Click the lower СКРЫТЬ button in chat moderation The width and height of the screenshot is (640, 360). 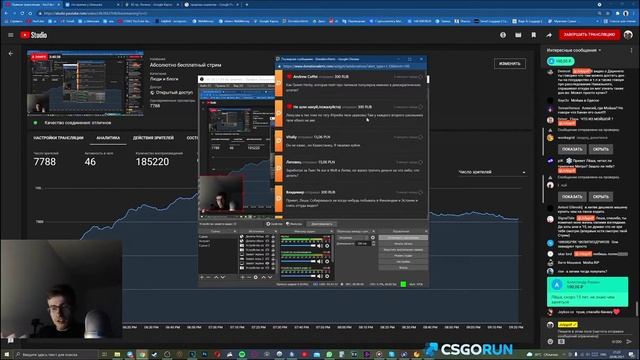coord(600,197)
